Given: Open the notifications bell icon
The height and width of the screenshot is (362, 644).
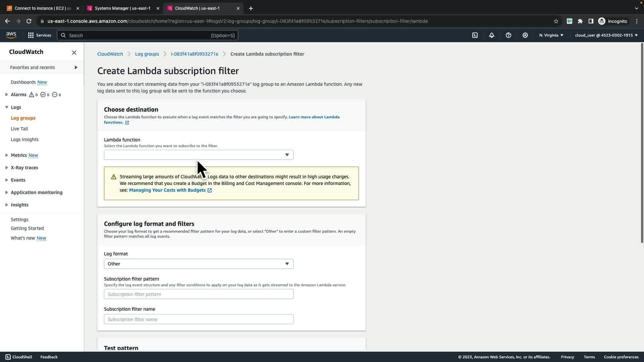Looking at the screenshot, I should coord(492,35).
